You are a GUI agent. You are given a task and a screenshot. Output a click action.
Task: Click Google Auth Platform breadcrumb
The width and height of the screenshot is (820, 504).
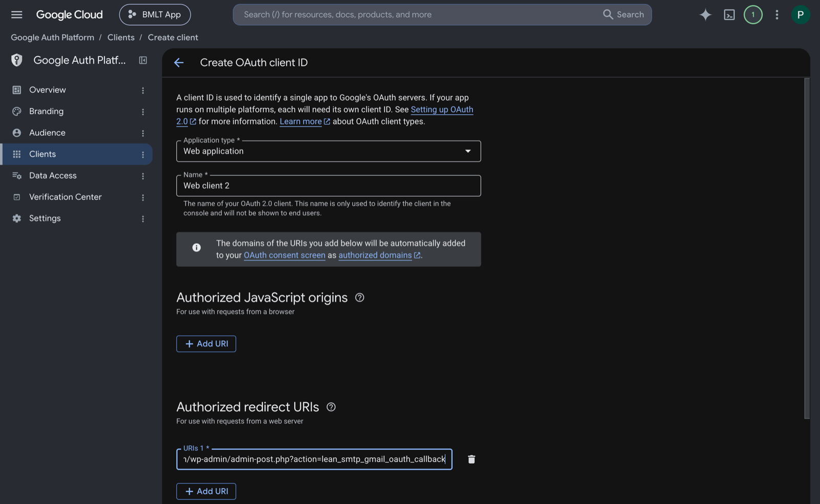pos(52,38)
